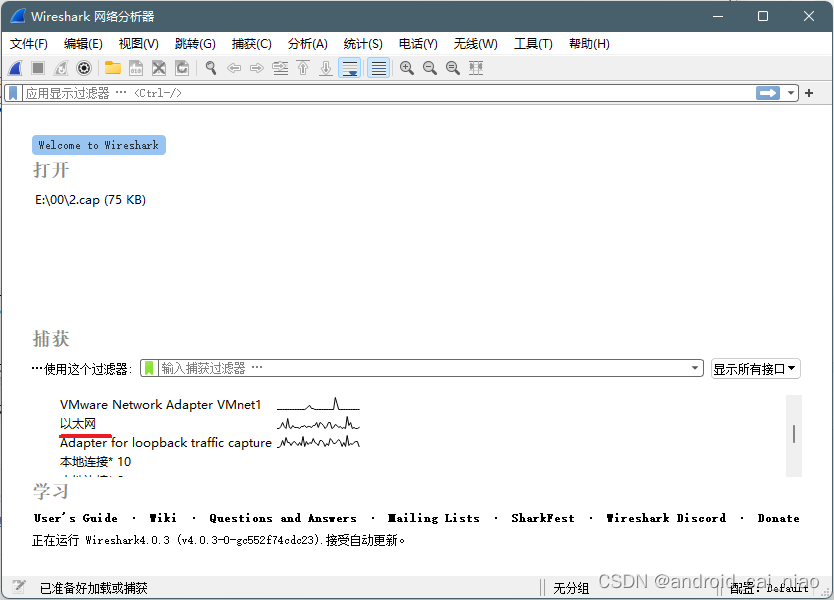
Task: Jump to first packet icon
Action: pyautogui.click(x=303, y=68)
